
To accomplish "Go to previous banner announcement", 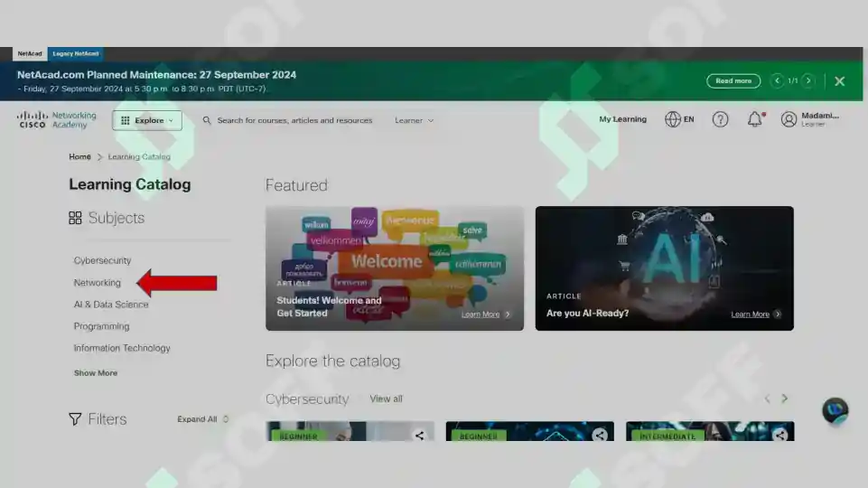I will coord(777,80).
